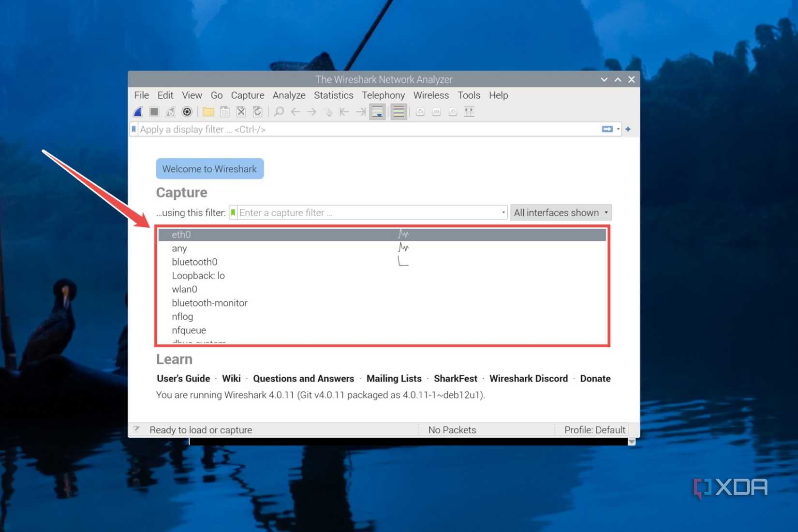Viewport: 798px width, 532px height.
Task: Start capturing packets with the shark fin icon
Action: point(138,112)
